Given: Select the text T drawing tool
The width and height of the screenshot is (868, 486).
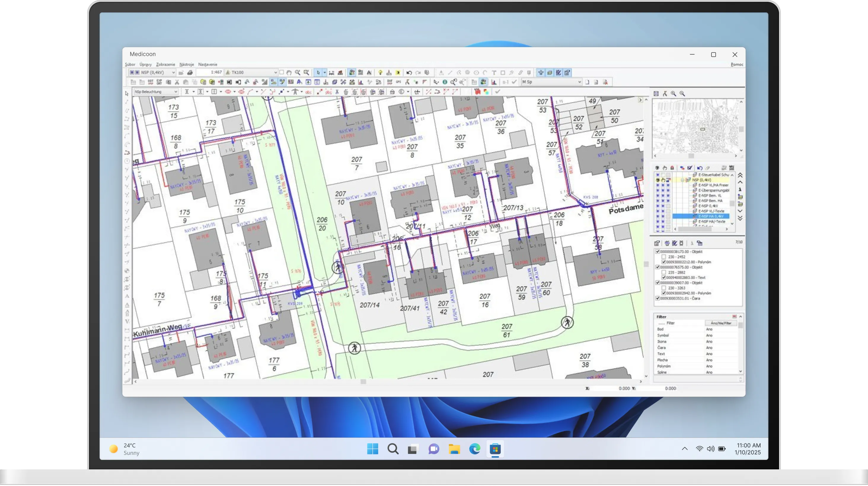Looking at the screenshot, I should tap(494, 72).
